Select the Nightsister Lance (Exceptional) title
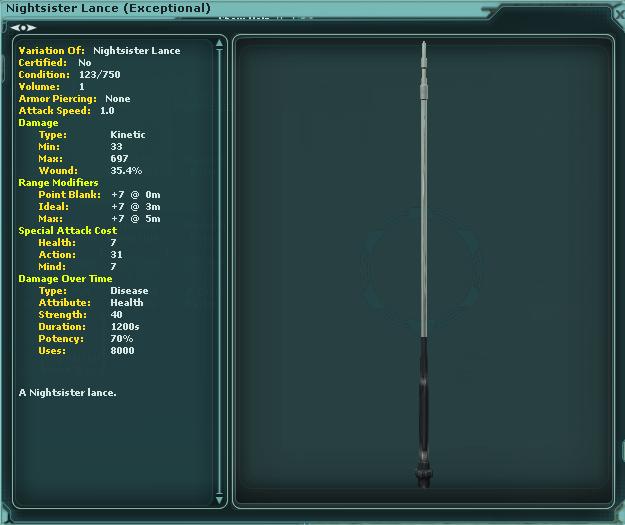This screenshot has width=625, height=525. pyautogui.click(x=108, y=8)
